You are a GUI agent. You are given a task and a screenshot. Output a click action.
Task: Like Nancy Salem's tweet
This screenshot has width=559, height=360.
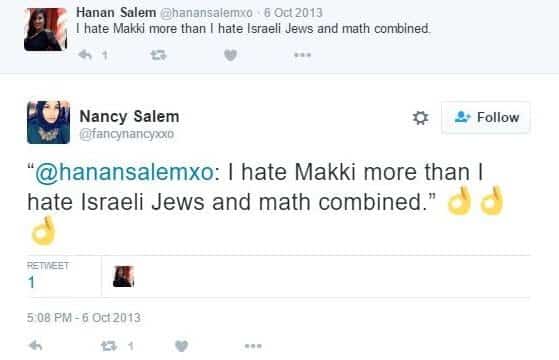click(181, 346)
